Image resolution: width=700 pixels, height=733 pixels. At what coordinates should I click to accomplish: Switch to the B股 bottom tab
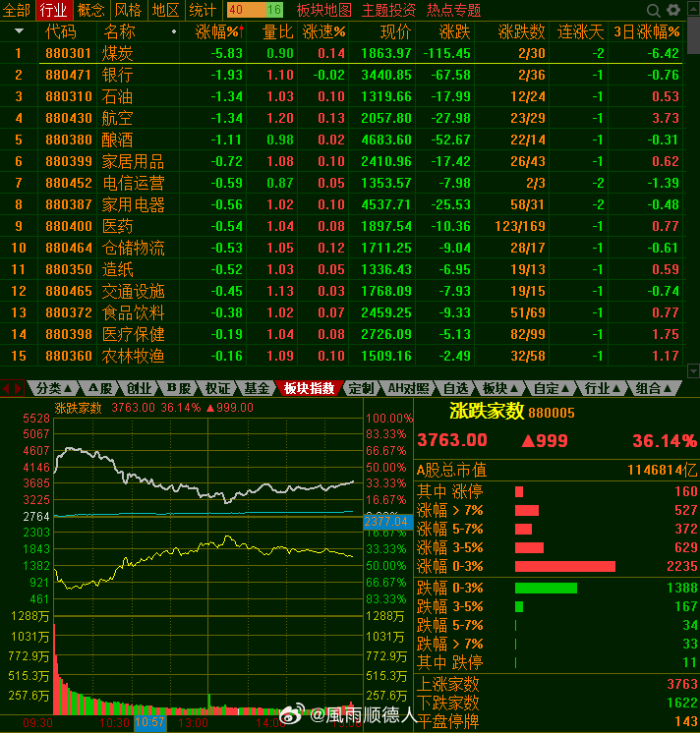click(178, 388)
